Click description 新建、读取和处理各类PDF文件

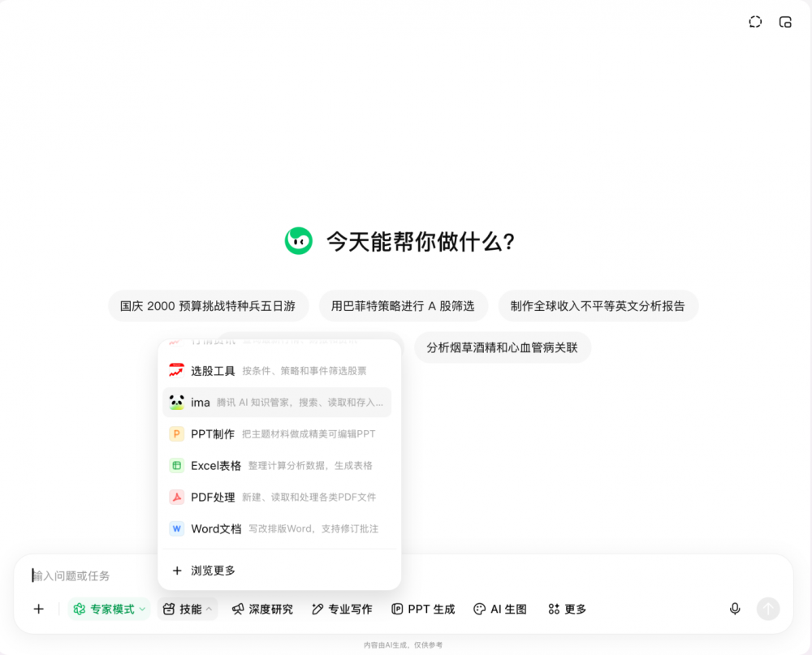[x=309, y=497]
